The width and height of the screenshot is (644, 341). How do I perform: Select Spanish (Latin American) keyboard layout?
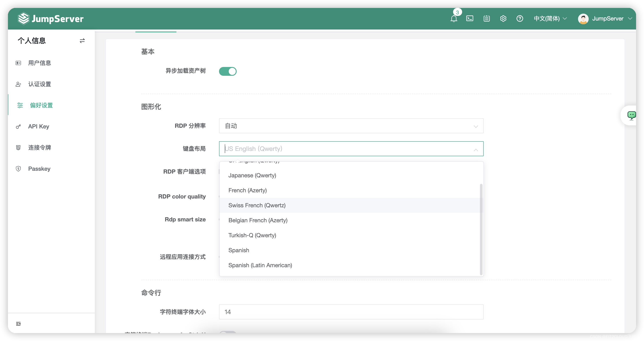coord(350,265)
